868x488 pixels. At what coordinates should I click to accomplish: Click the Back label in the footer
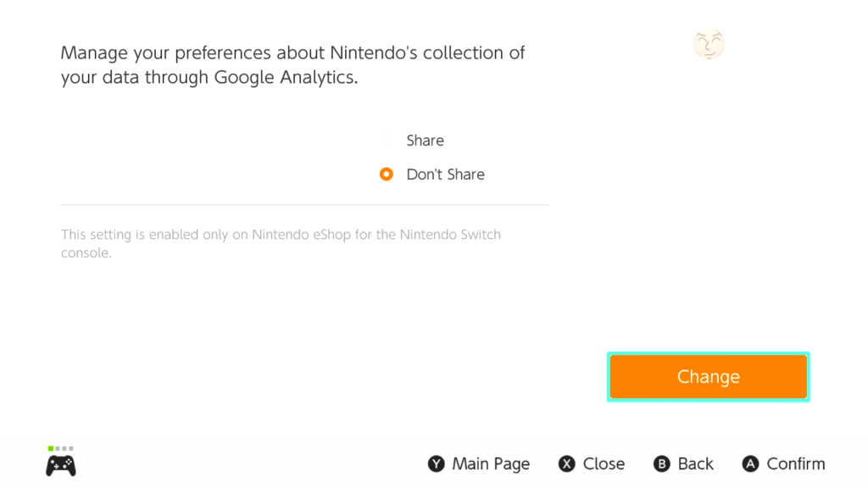695,464
